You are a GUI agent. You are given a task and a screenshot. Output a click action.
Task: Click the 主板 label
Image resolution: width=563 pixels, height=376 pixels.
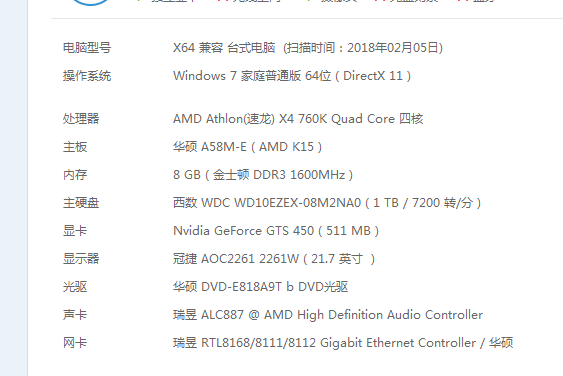[x=75, y=147]
